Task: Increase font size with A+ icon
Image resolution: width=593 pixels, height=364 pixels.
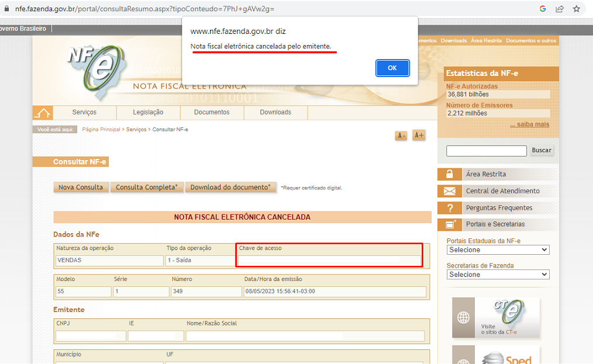Action: click(419, 135)
